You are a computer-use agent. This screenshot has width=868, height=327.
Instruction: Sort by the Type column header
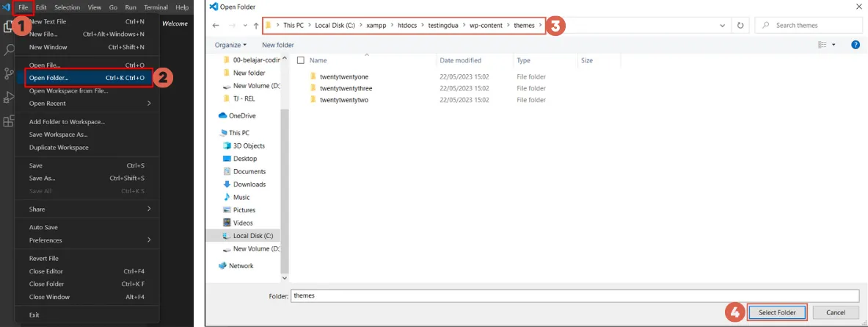click(523, 60)
